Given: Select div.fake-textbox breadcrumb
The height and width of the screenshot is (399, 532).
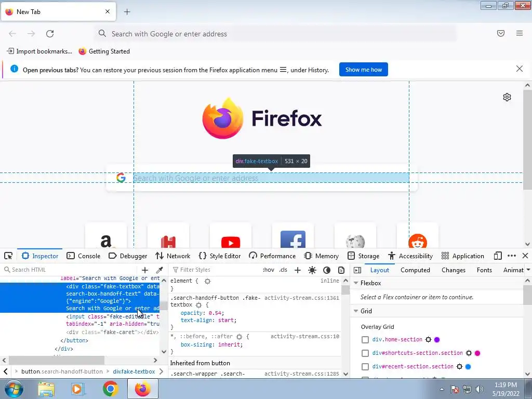Looking at the screenshot, I should coord(134,371).
